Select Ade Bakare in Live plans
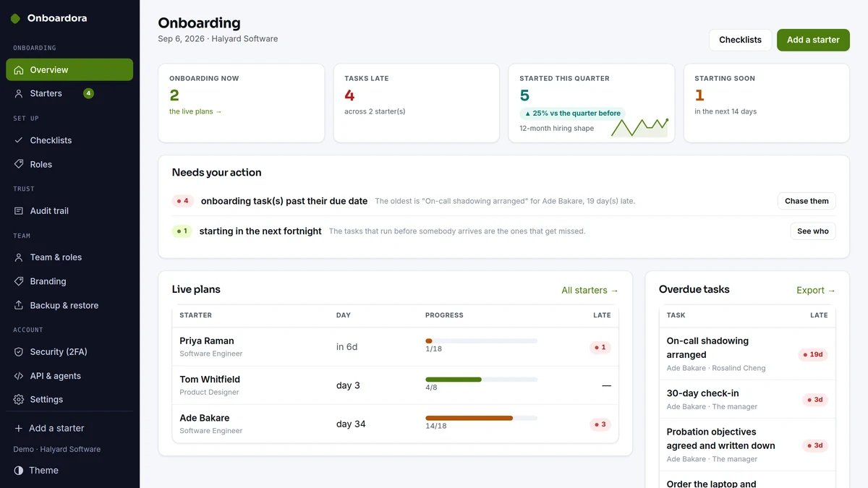Screen dimensions: 868x488 pos(205,418)
